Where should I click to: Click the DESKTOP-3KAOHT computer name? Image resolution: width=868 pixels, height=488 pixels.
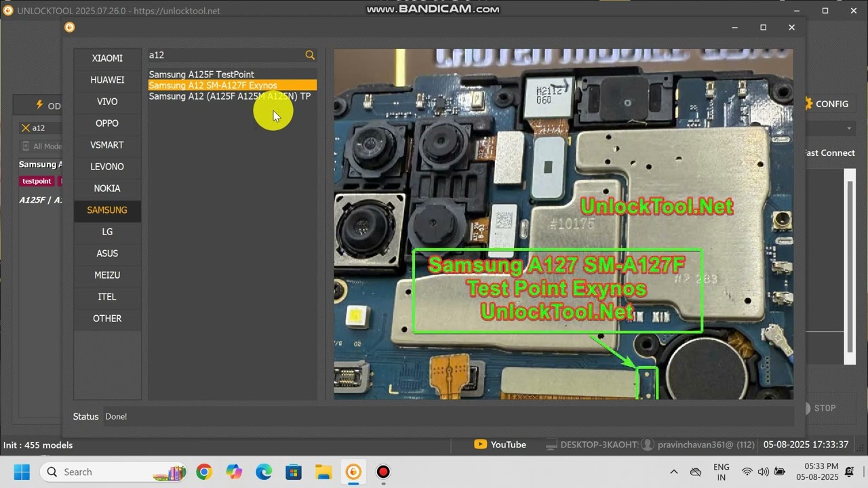592,445
